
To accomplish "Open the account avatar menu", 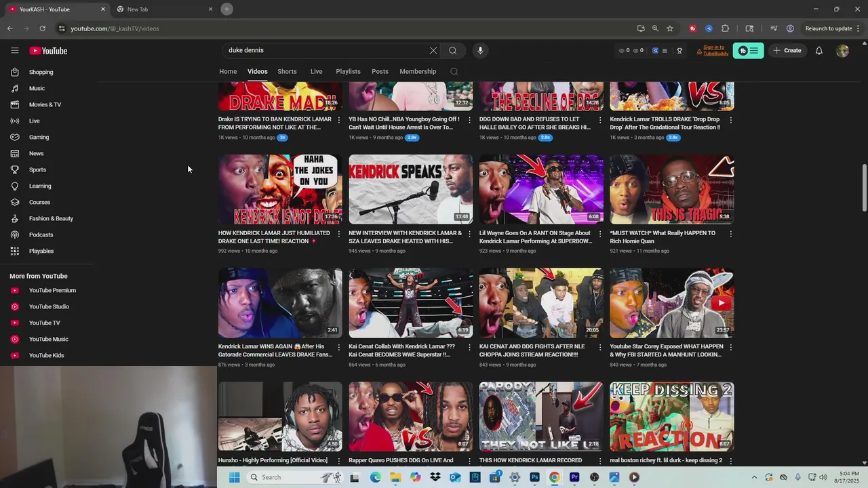I will (843, 51).
